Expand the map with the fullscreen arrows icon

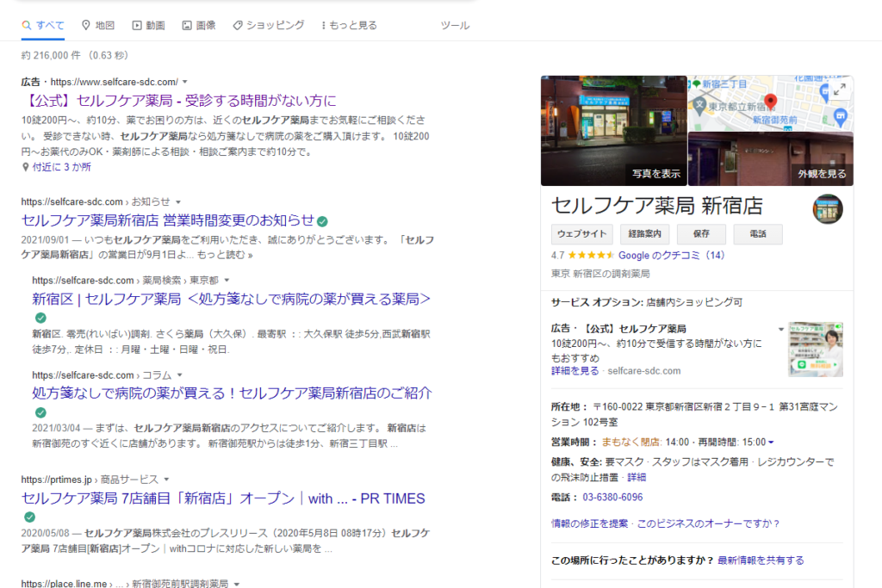coord(840,90)
